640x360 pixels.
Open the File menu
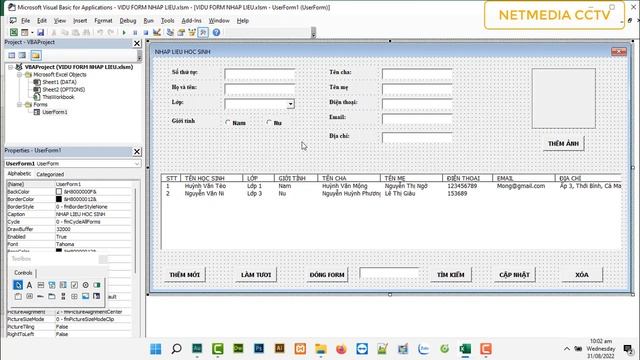pyautogui.click(x=25, y=20)
